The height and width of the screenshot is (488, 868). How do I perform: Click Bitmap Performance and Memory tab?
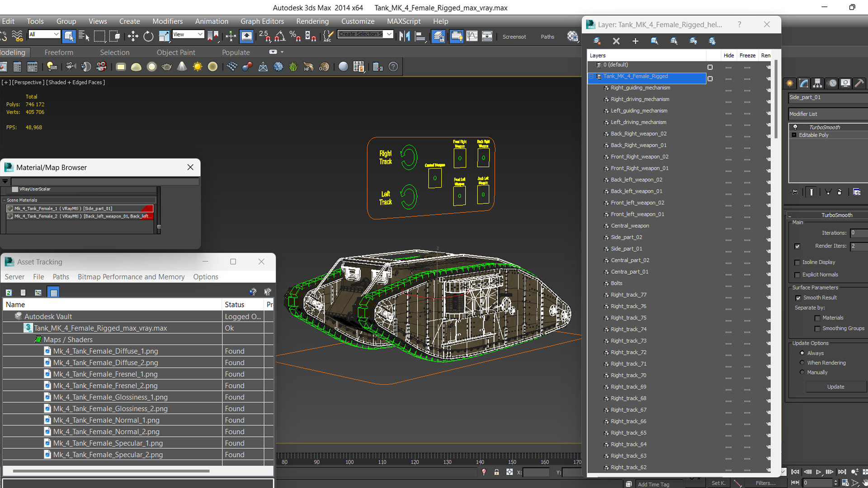pyautogui.click(x=131, y=277)
